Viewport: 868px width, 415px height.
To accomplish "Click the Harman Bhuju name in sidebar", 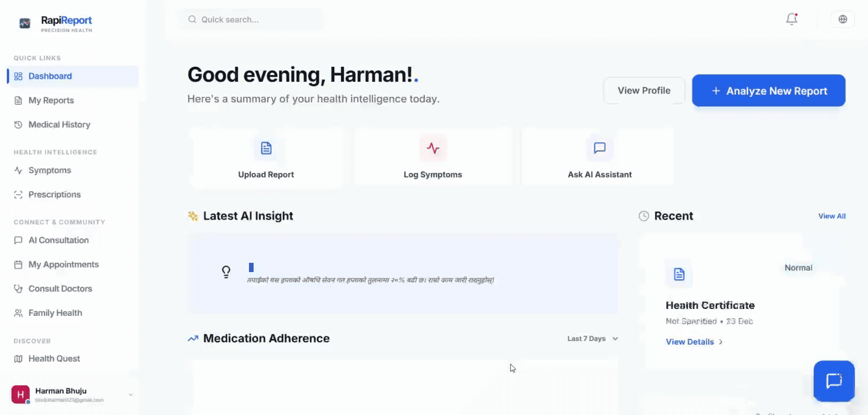I will [61, 391].
